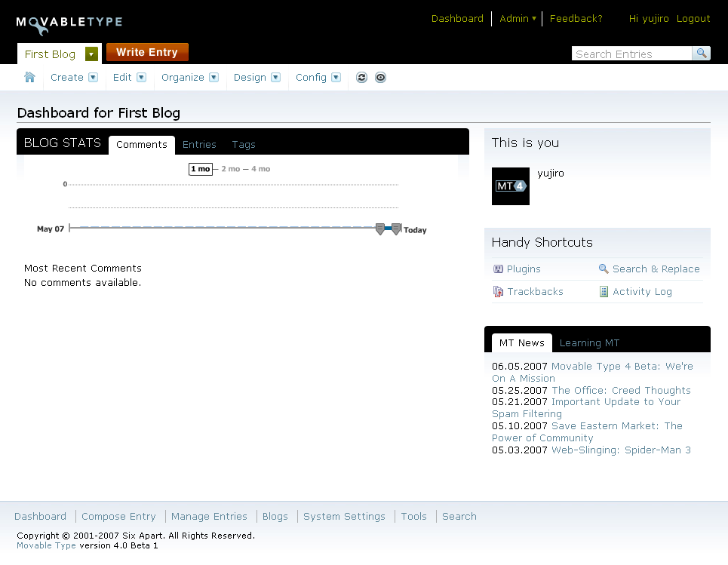728x565 pixels.
Task: Click the Trackbacks shortcut icon
Action: [x=498, y=292]
